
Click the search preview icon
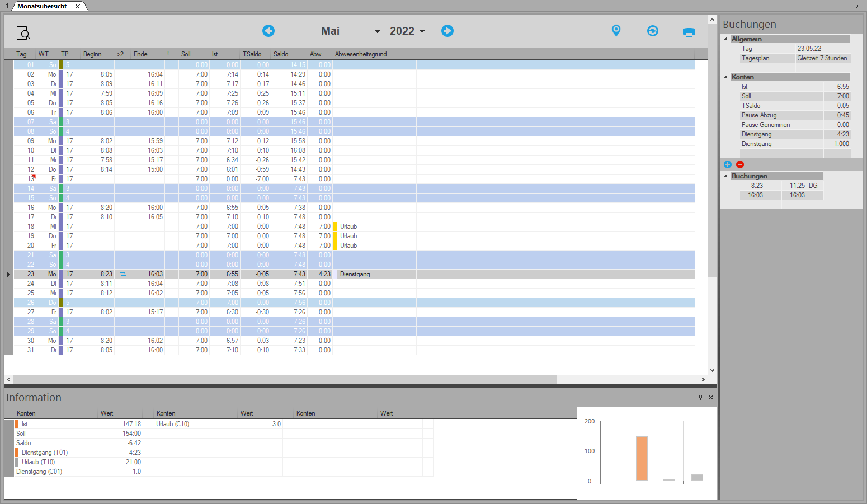23,33
